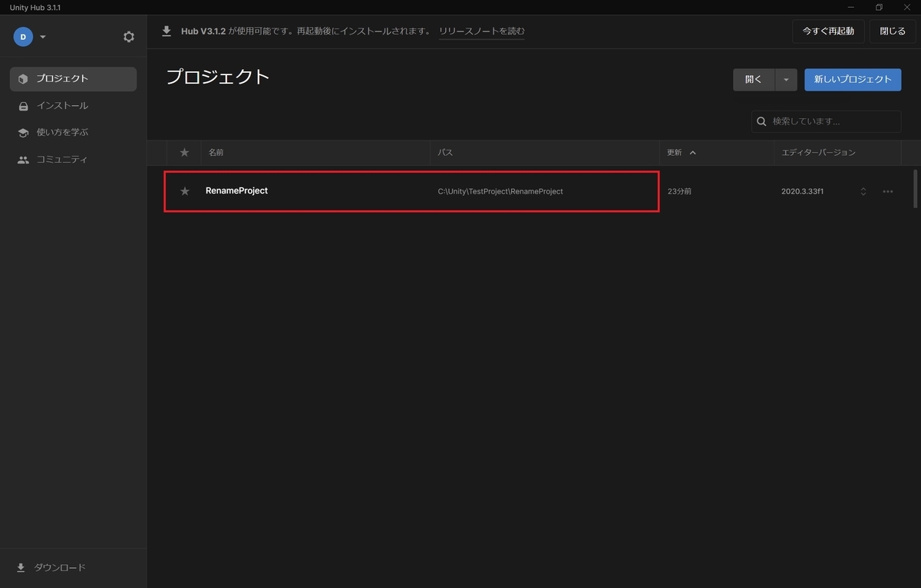
Task: Create project with 新しいプロジェクト button
Action: point(853,79)
